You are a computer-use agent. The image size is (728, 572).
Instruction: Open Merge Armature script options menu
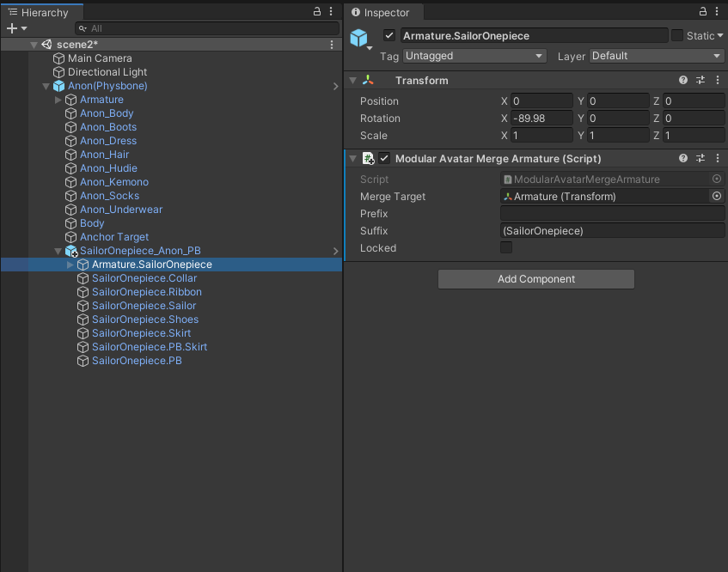pyautogui.click(x=718, y=159)
